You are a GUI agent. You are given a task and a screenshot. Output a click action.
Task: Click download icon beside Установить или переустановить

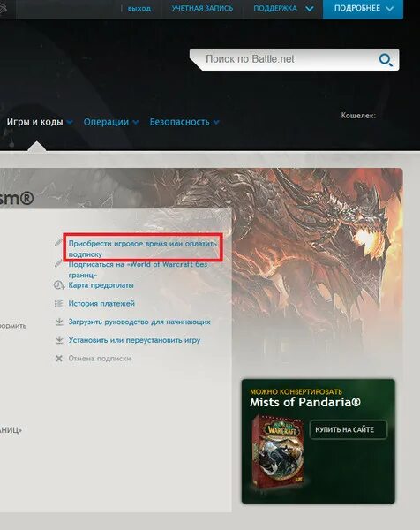pyautogui.click(x=59, y=340)
